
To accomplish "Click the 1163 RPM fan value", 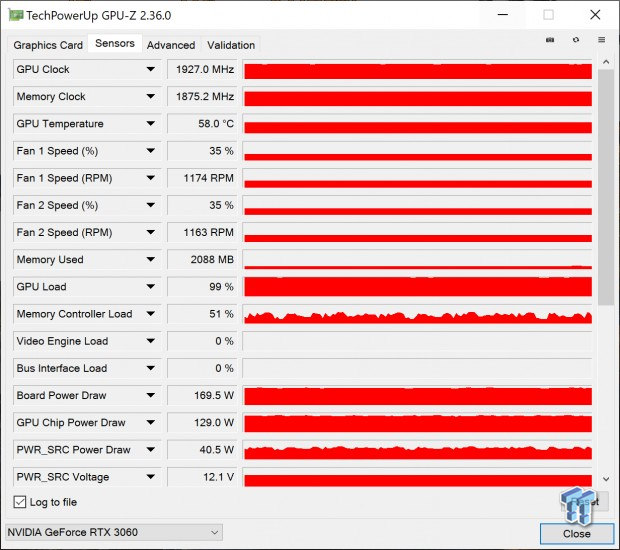I will tap(202, 232).
